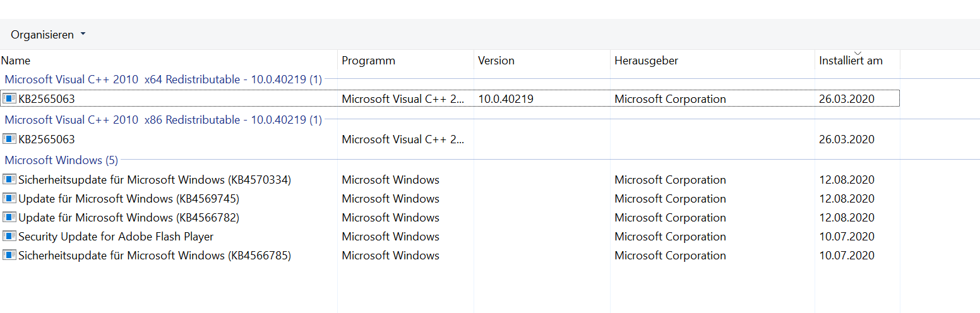Click the icon next to Update KB4569745
The height and width of the screenshot is (313, 980).
pyautogui.click(x=9, y=199)
